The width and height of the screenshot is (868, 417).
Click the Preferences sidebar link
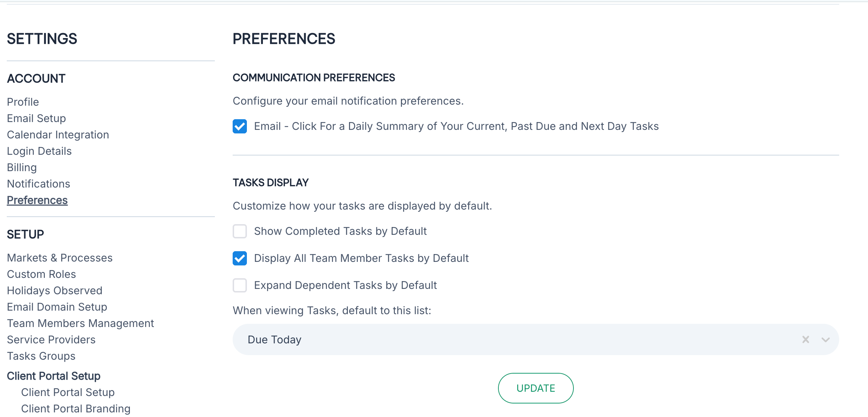37,200
